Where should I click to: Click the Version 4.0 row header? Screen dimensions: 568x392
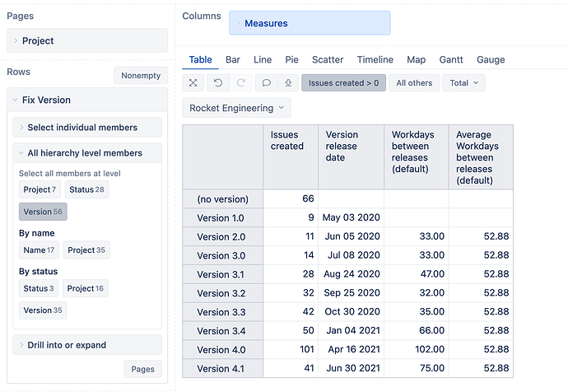click(223, 350)
